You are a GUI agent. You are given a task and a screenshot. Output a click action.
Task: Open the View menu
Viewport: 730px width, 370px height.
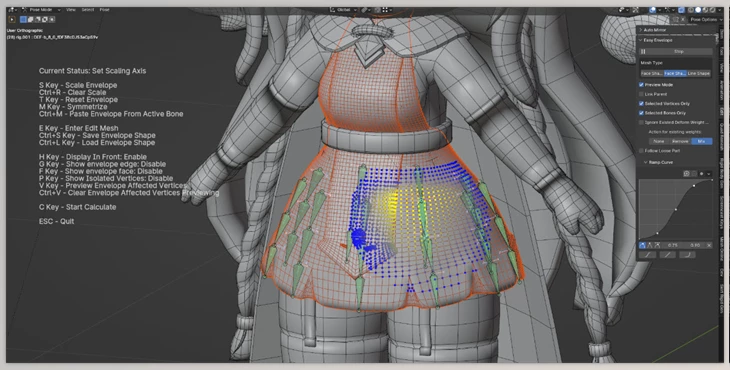pyautogui.click(x=71, y=10)
